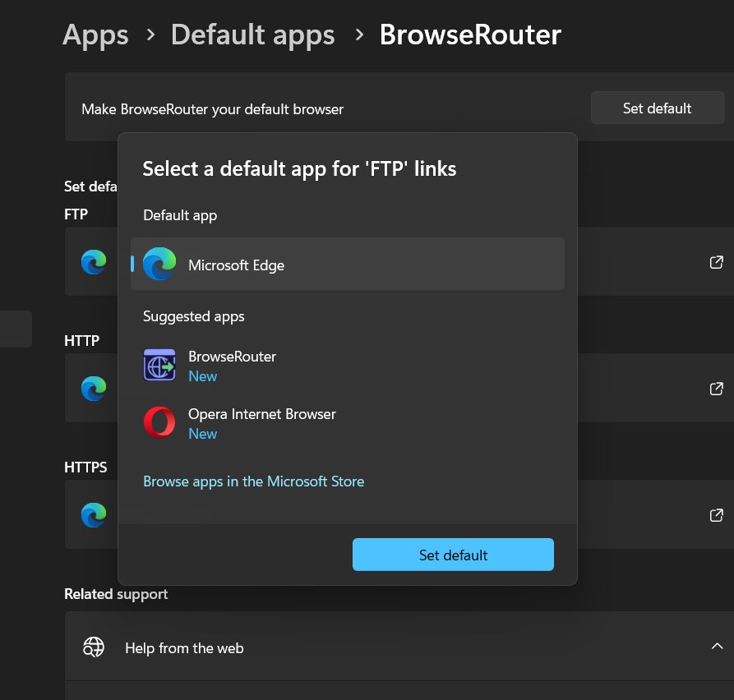The width and height of the screenshot is (734, 700).
Task: Select Microsoft Edge as default app option
Action: coord(348,264)
